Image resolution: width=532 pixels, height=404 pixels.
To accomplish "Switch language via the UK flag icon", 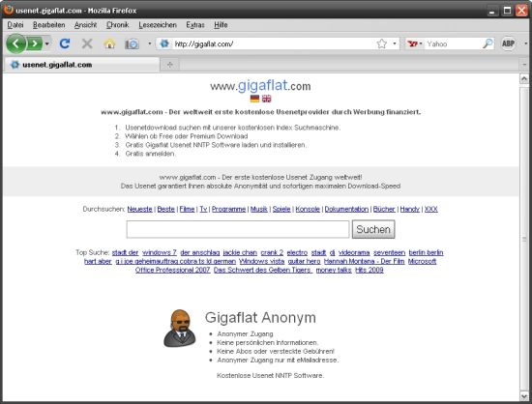I will [267, 99].
